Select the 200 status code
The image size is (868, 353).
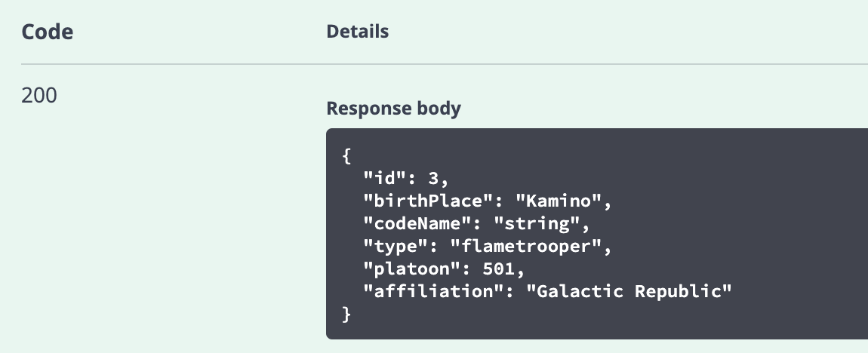tap(38, 96)
